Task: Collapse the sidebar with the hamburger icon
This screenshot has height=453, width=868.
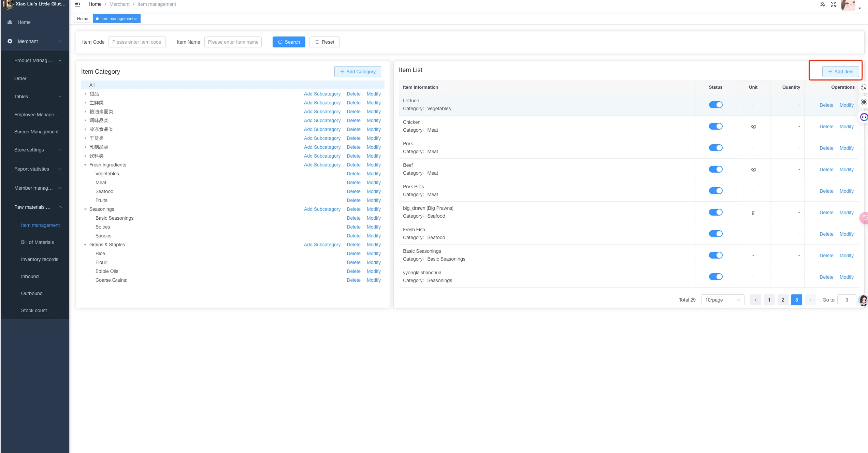Action: coord(77,4)
